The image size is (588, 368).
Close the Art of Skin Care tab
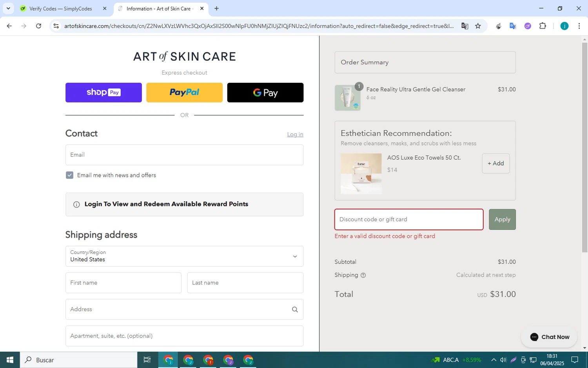(202, 8)
